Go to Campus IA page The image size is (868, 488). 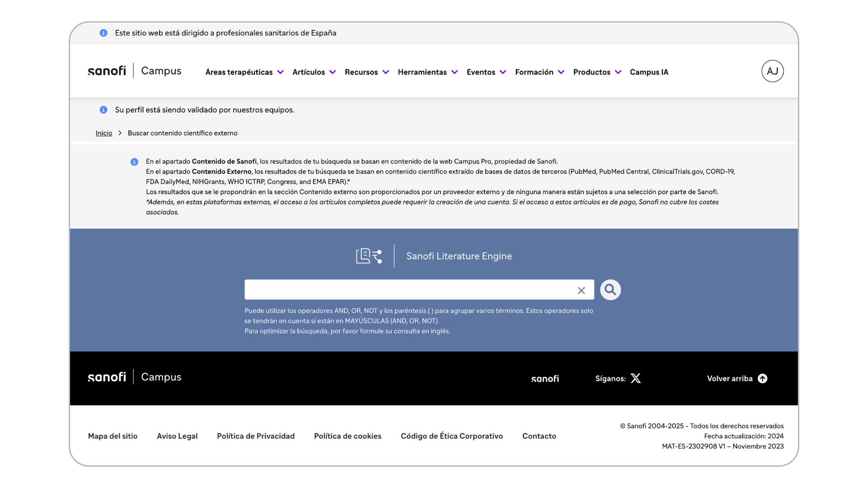pyautogui.click(x=649, y=72)
